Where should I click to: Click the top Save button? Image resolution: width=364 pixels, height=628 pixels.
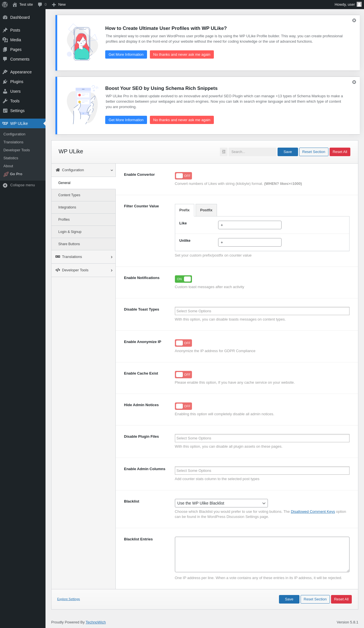288,152
